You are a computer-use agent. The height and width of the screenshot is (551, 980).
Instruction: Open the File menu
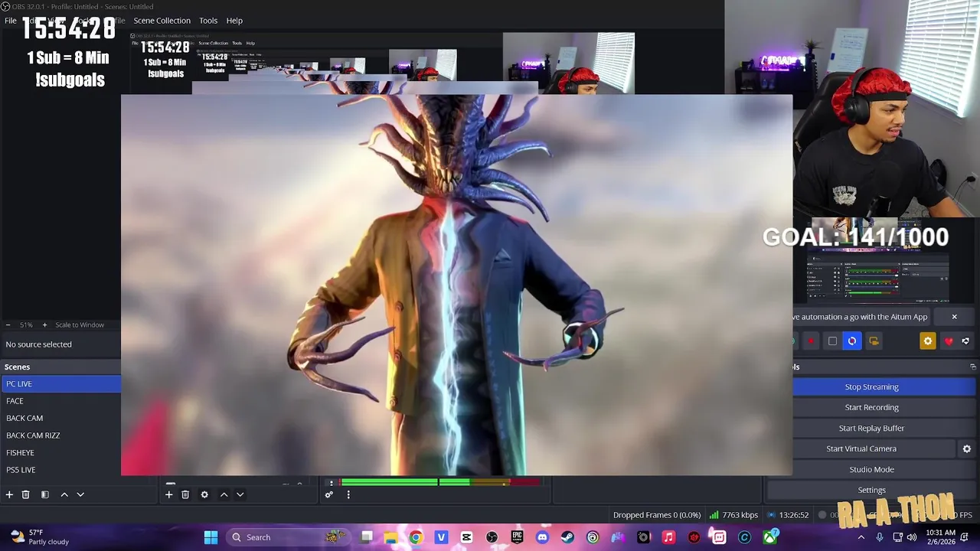click(x=11, y=21)
